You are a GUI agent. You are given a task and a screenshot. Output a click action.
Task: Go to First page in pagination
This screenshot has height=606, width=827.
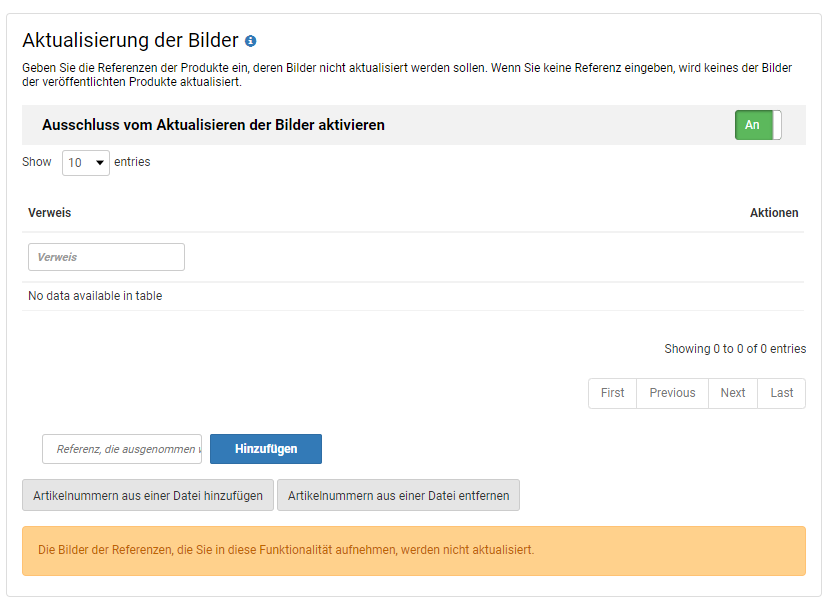click(612, 393)
